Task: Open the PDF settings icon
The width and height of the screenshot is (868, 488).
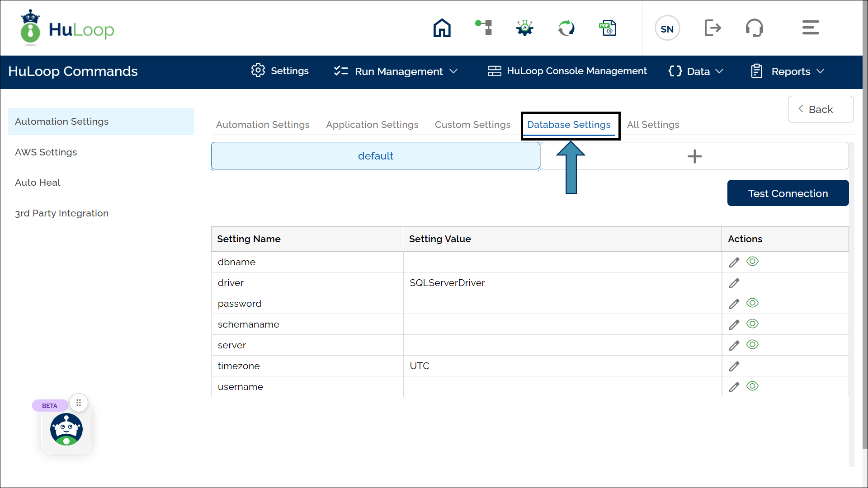Action: pos(608,28)
